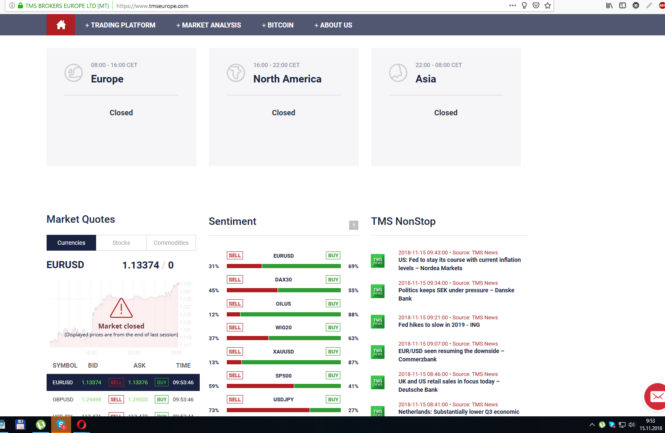This screenshot has width=665, height=433.
Task: Click the Europe session globe icon
Action: (73, 73)
